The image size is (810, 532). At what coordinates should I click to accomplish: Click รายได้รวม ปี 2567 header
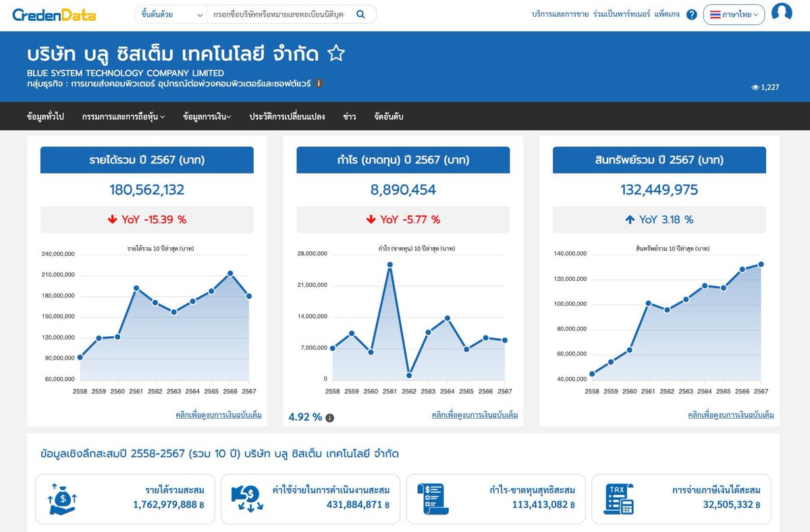coord(147,160)
